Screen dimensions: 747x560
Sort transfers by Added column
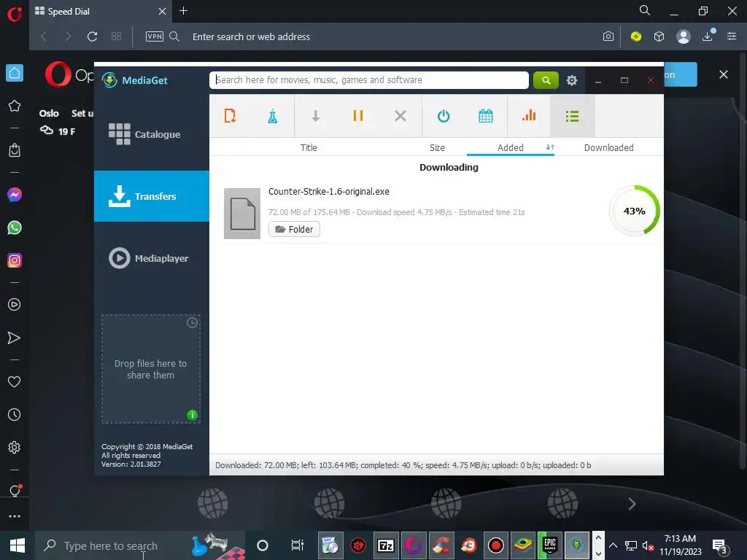coord(510,147)
